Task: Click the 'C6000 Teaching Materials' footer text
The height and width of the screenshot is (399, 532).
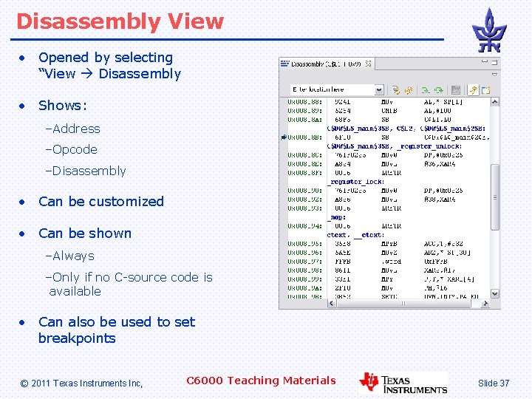Action: click(261, 381)
